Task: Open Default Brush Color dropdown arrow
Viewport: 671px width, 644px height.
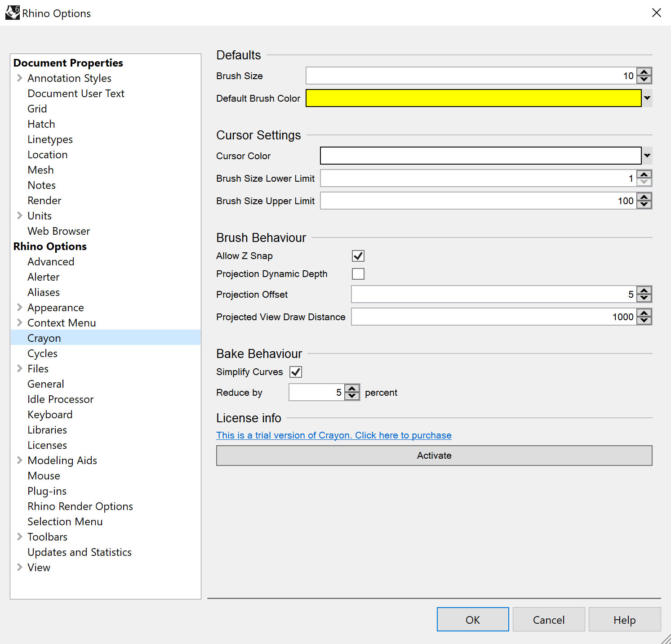Action: tap(647, 98)
